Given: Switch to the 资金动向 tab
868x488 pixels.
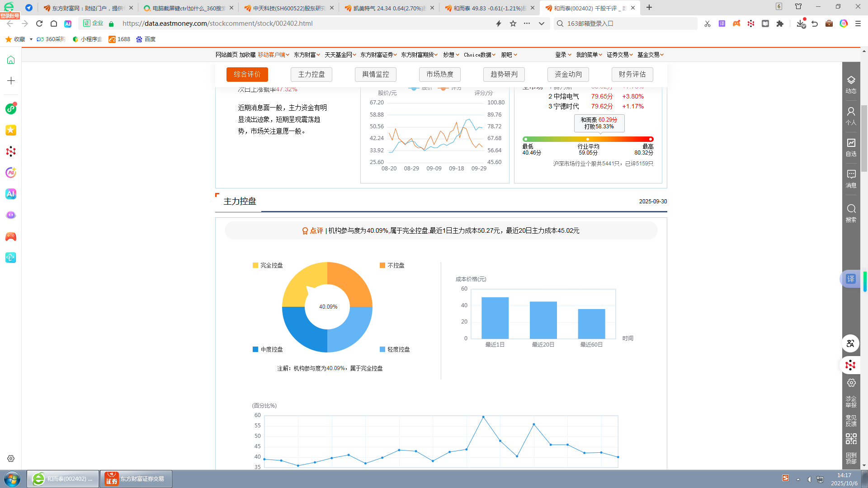Looking at the screenshot, I should (568, 74).
